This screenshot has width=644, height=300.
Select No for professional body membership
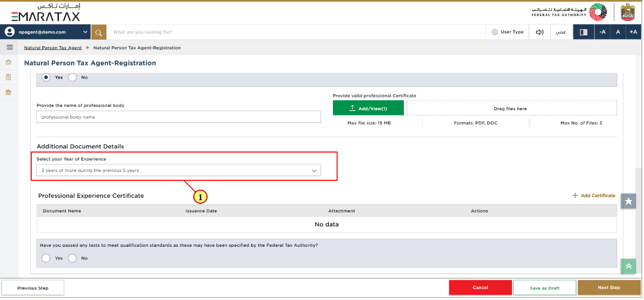(x=73, y=77)
